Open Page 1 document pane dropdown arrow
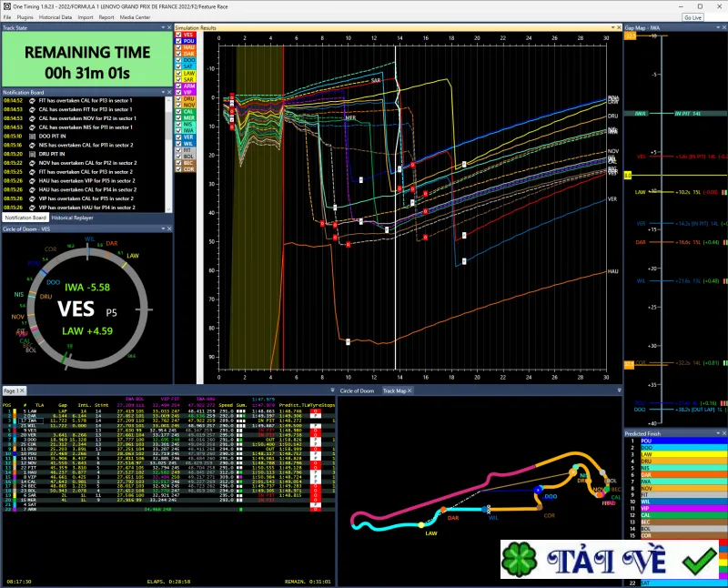The image size is (728, 588). (332, 390)
